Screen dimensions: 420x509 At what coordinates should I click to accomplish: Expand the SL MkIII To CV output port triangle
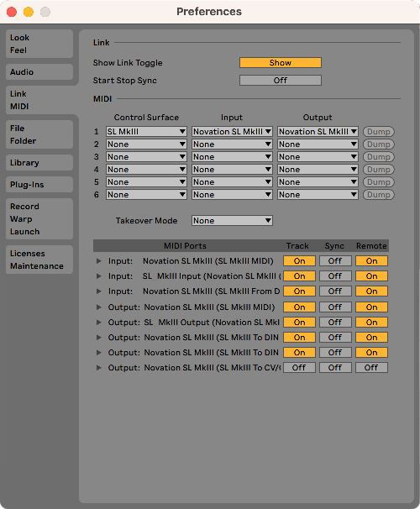pos(99,368)
